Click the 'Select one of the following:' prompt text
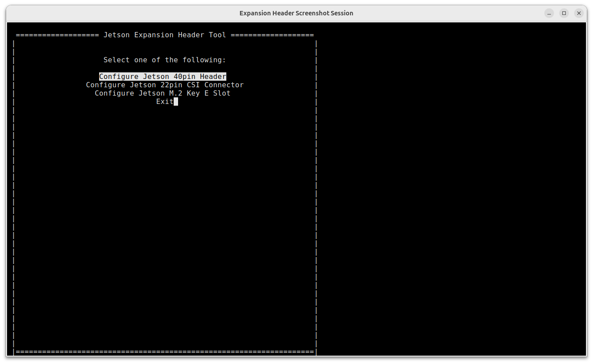 tap(165, 60)
